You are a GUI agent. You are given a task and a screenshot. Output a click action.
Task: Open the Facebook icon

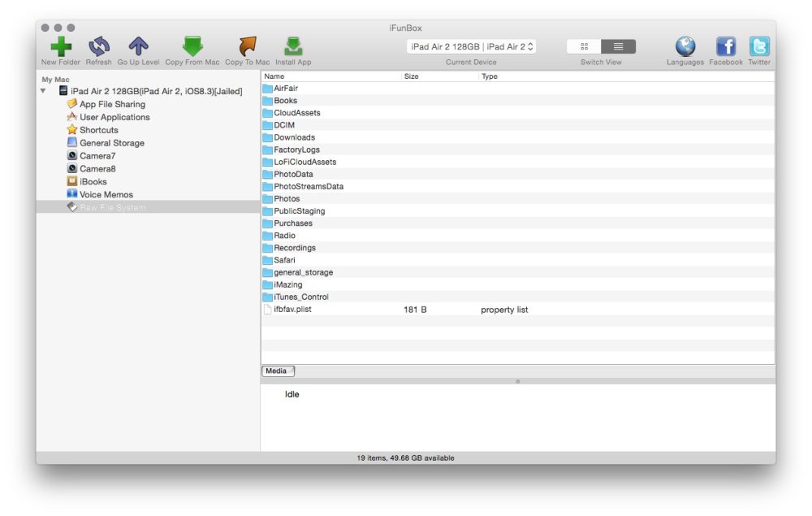pos(725,46)
